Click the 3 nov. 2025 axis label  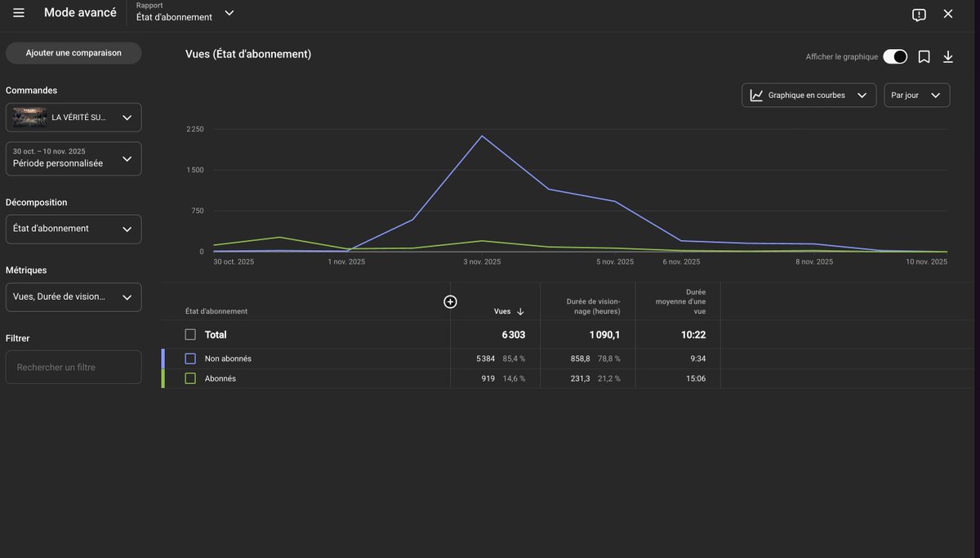[x=482, y=262]
